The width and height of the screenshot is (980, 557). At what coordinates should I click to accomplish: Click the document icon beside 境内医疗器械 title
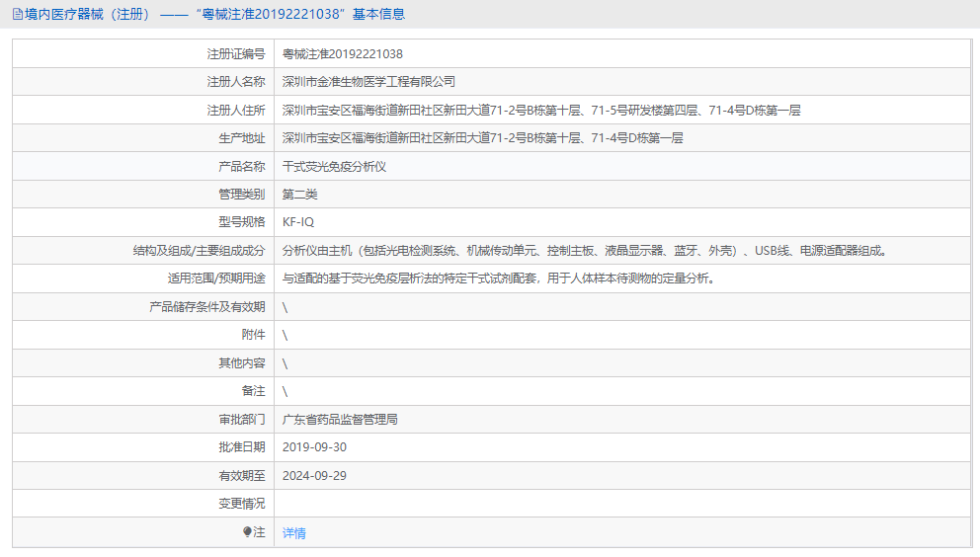click(x=18, y=14)
